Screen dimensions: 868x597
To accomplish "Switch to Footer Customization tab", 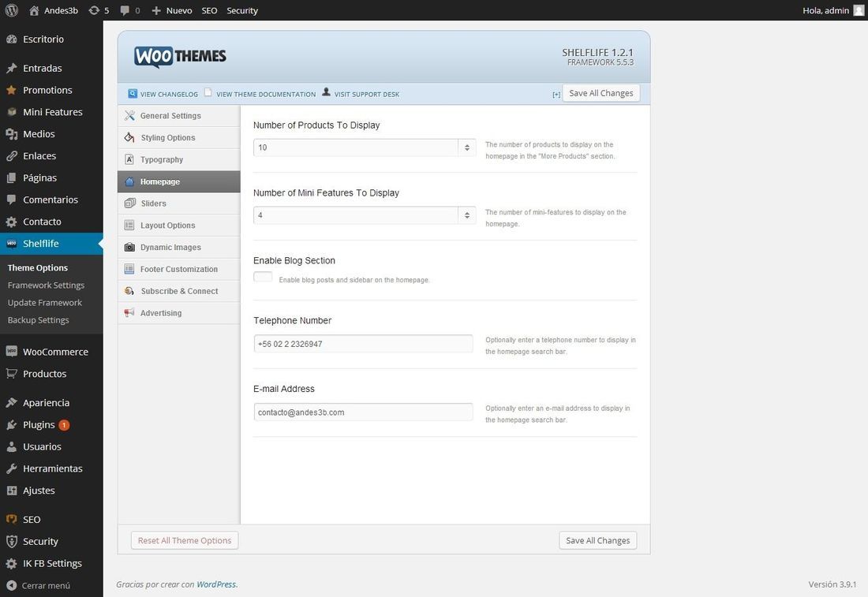I will point(179,269).
